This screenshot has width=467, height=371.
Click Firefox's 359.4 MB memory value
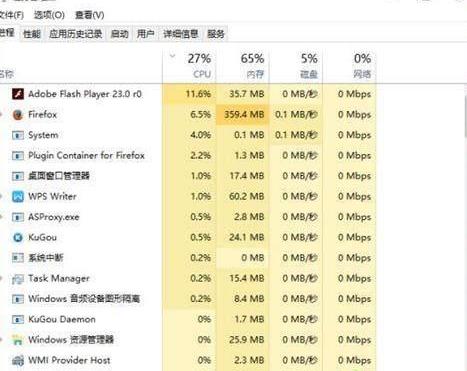point(244,115)
